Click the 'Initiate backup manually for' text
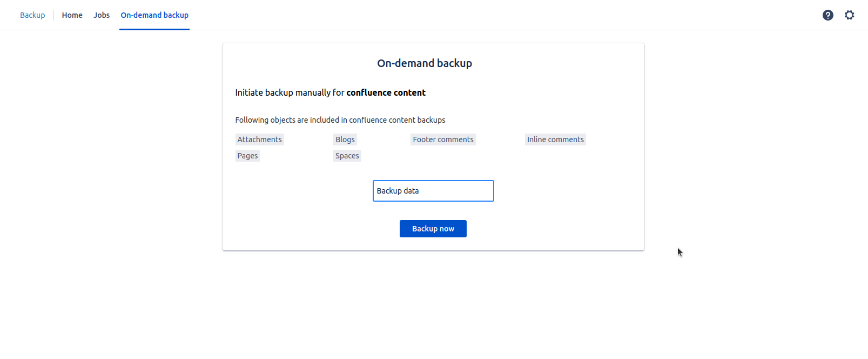868x359 pixels. (290, 92)
